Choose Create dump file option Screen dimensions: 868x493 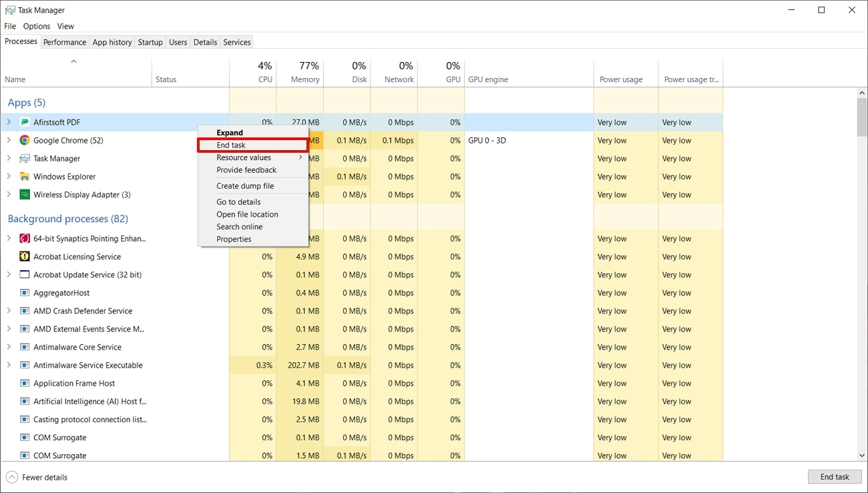253,185
